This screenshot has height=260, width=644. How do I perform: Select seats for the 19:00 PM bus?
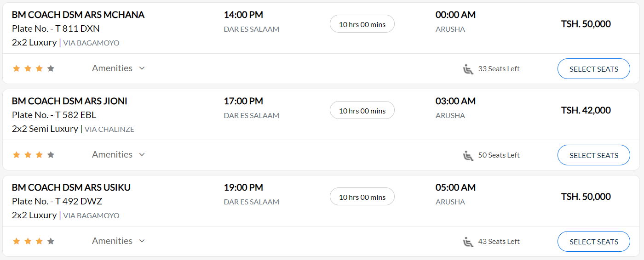point(594,242)
